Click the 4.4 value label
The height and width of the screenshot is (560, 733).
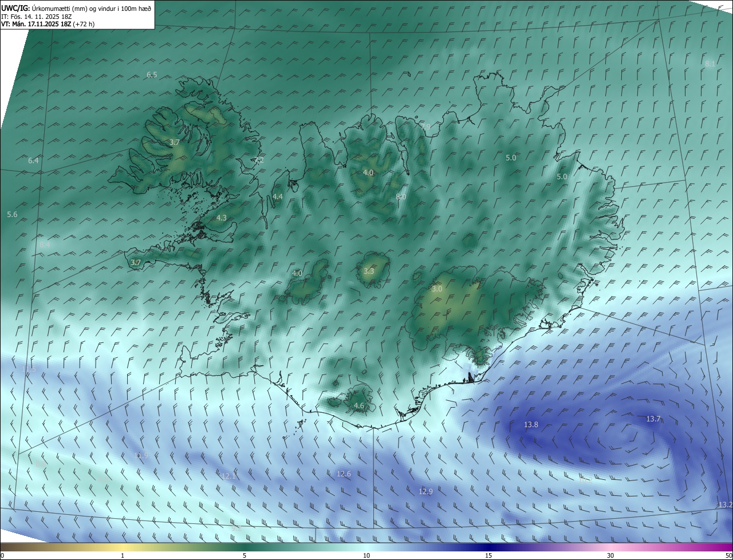(x=278, y=197)
